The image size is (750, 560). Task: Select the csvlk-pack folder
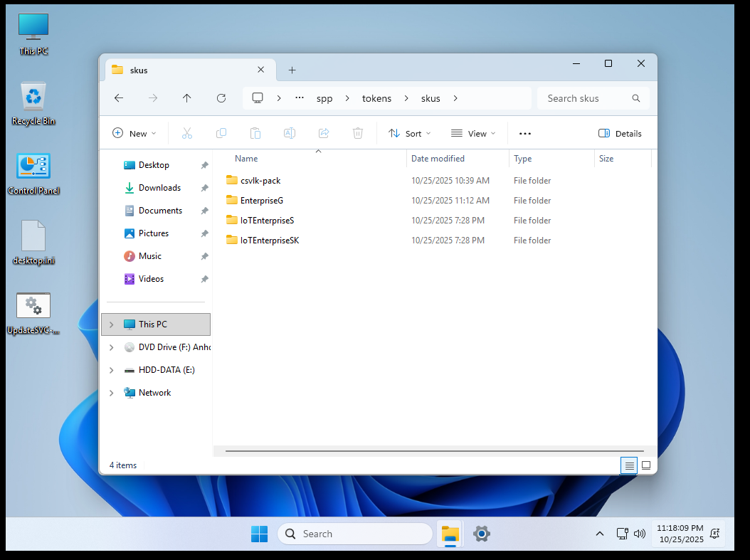pos(260,181)
